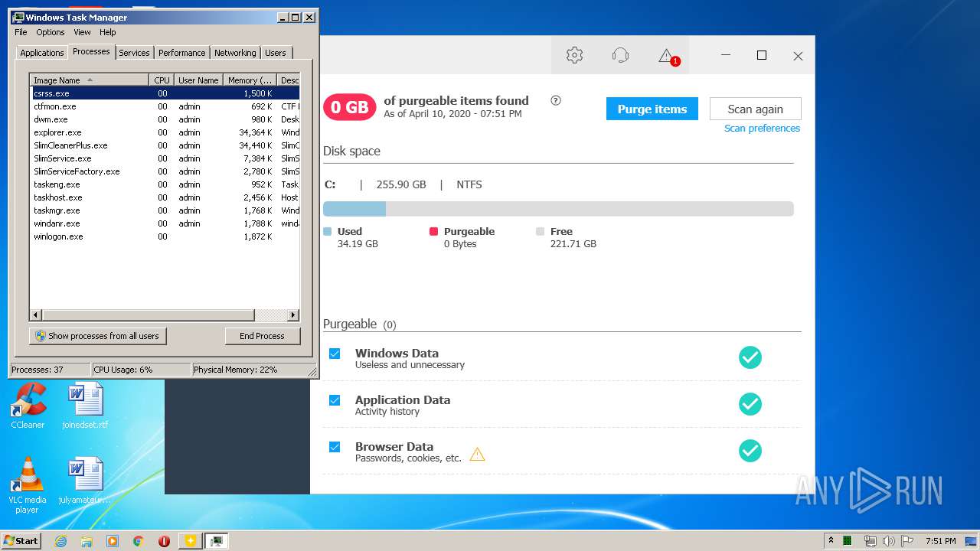This screenshot has width=980, height=551.
Task: Open the Scan preferences link
Action: [762, 129]
